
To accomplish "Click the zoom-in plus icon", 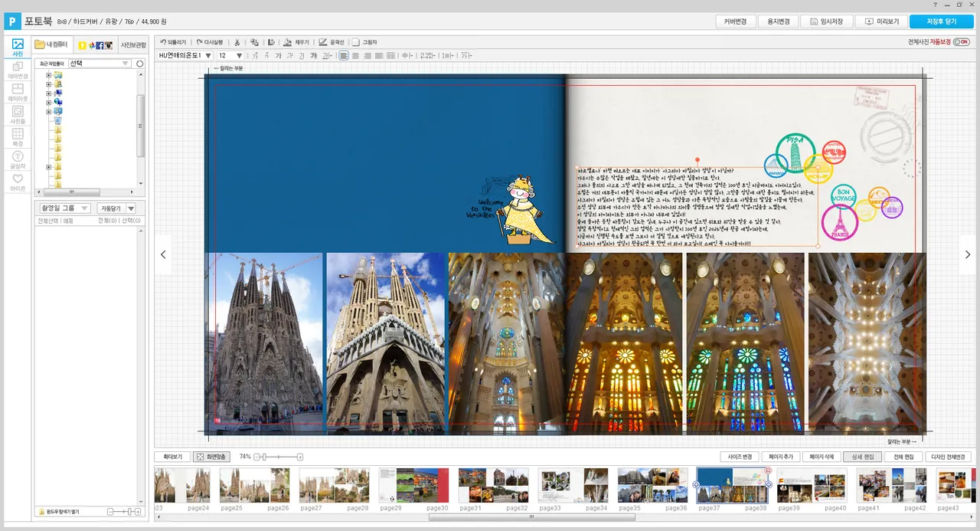I will click(x=300, y=457).
